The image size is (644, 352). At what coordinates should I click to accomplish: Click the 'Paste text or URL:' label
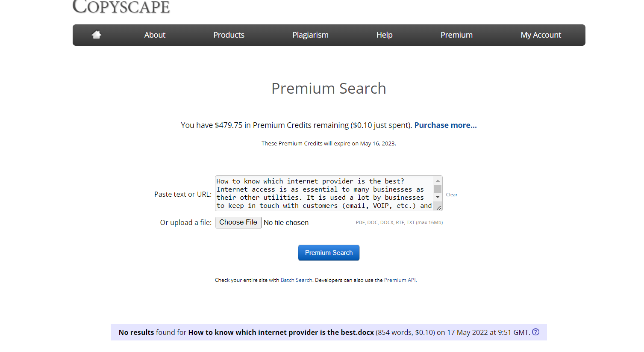pos(183,194)
